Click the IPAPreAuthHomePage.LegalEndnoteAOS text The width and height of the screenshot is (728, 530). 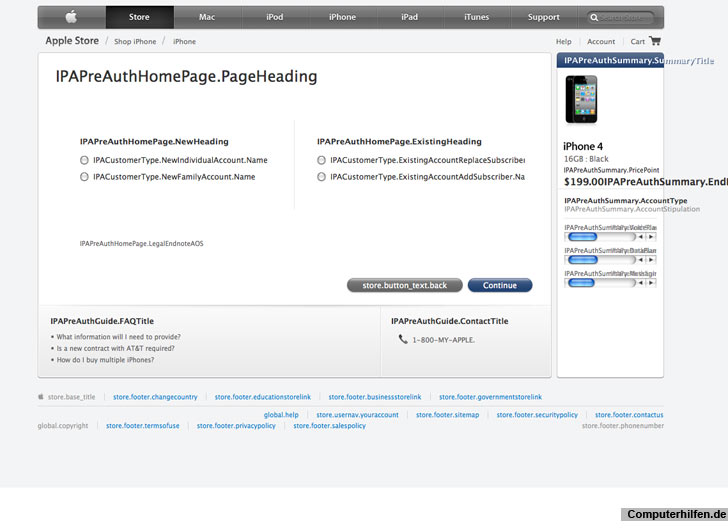142,244
